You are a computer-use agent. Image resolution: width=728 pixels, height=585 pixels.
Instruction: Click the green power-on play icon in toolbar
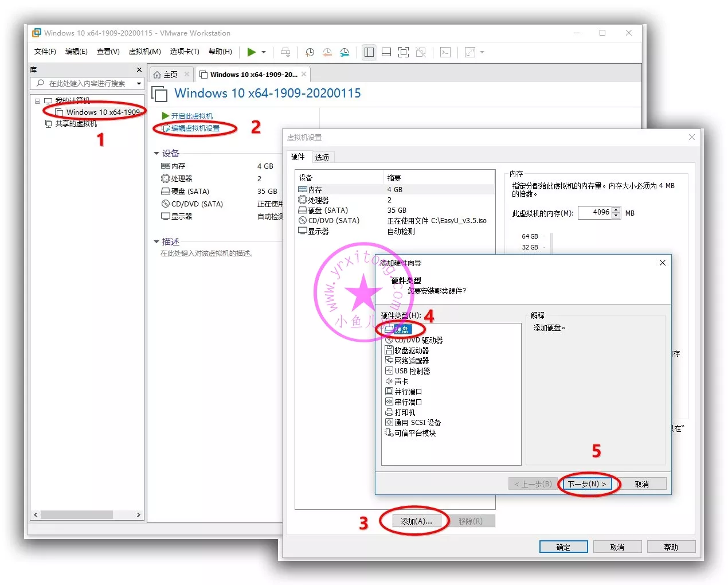tap(251, 52)
